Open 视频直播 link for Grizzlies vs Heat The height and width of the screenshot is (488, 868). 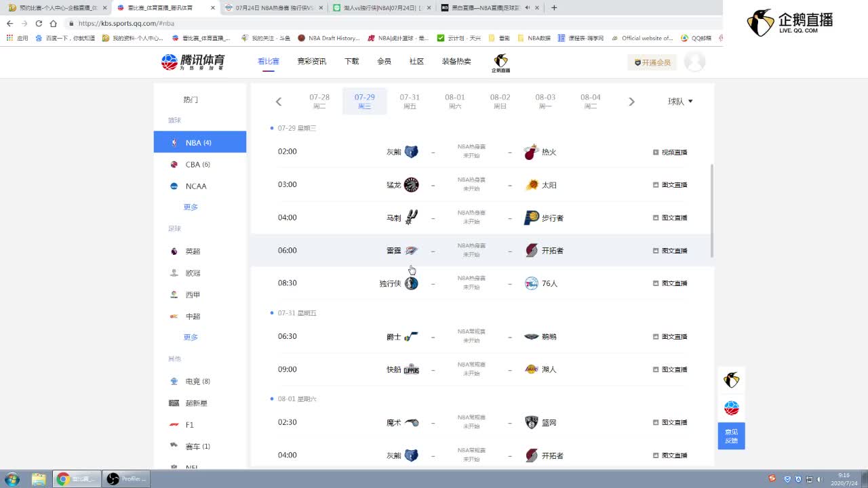[670, 152]
